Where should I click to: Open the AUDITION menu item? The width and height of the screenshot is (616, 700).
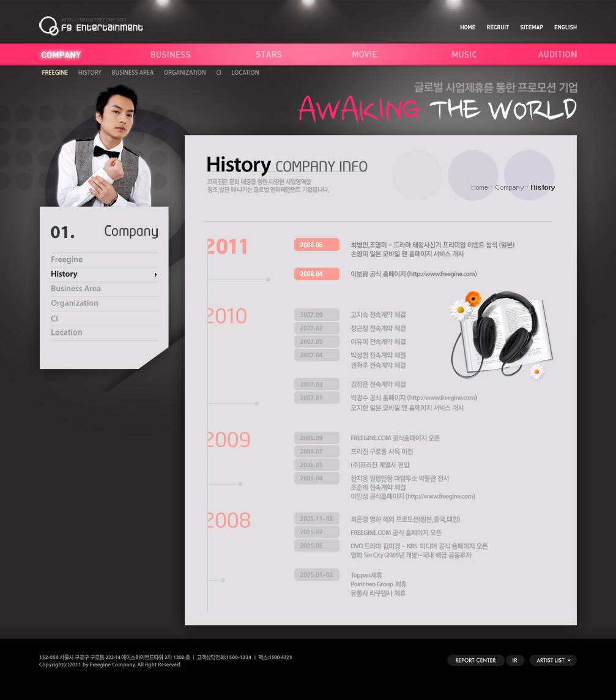(x=557, y=55)
